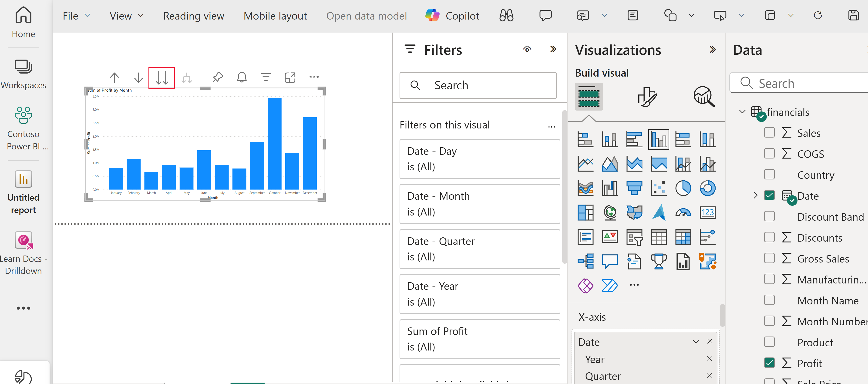
Task: Check the Month Name field checkbox
Action: pos(769,300)
